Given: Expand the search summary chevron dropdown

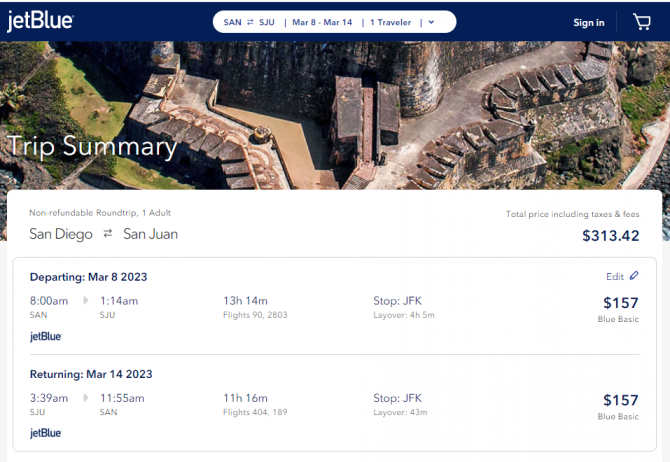Looking at the screenshot, I should point(431,22).
